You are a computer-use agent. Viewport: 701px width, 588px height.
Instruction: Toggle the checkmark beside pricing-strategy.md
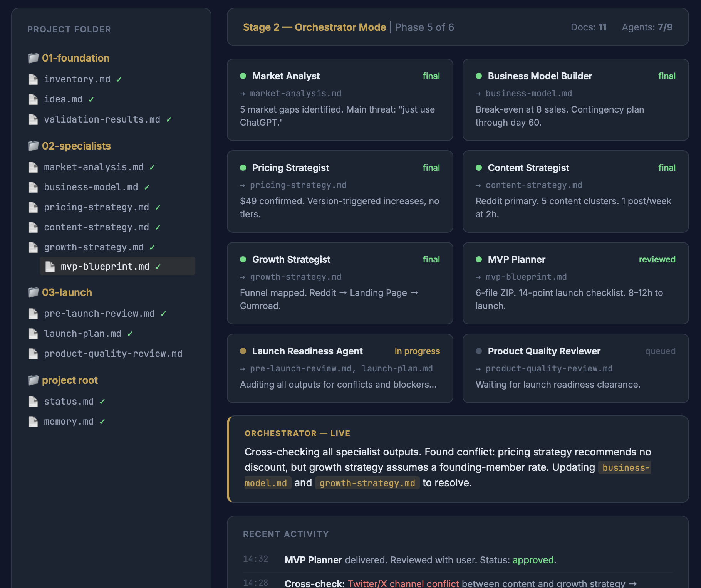158,207
